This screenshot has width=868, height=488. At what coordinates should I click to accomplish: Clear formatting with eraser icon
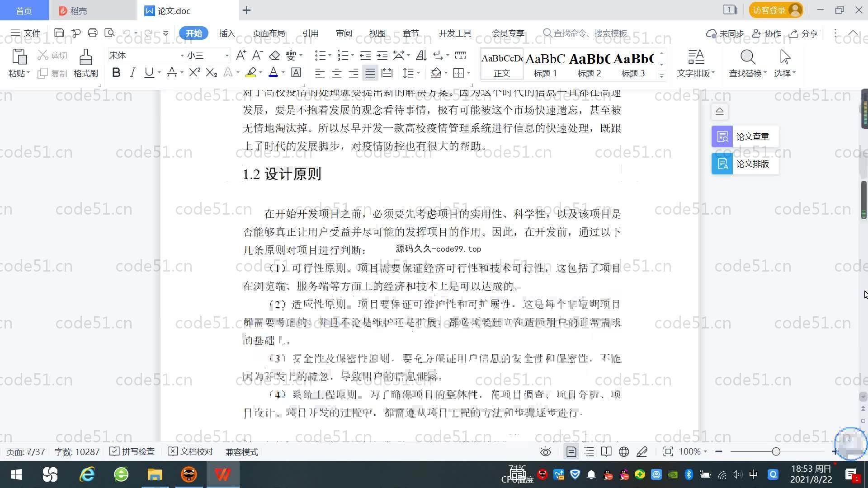[274, 55]
